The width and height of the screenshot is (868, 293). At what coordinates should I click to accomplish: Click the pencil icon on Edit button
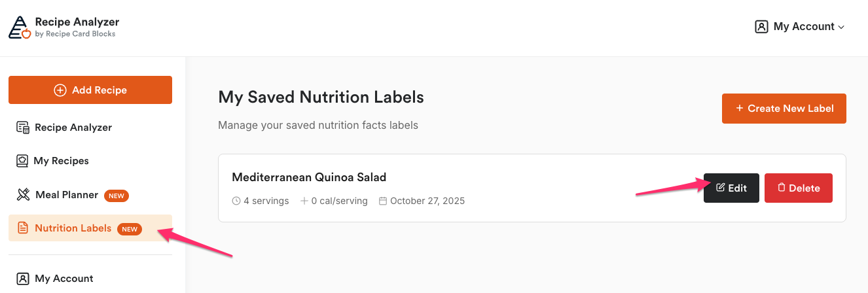(721, 188)
